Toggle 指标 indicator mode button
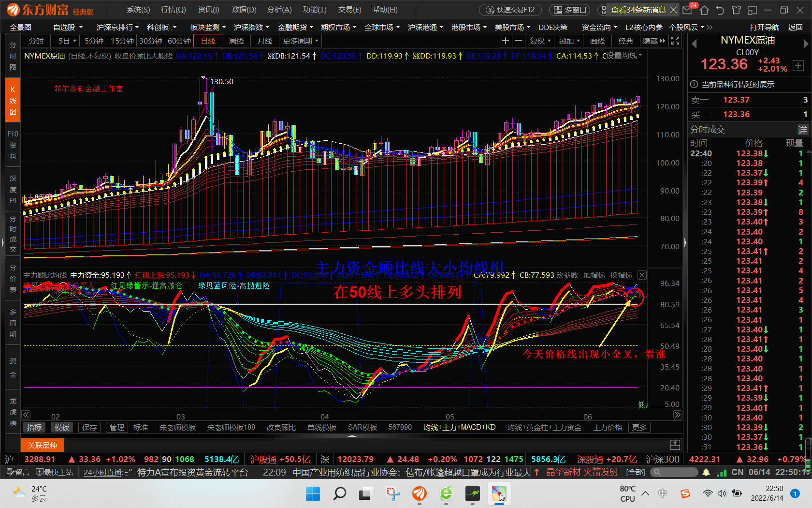 pos(34,427)
